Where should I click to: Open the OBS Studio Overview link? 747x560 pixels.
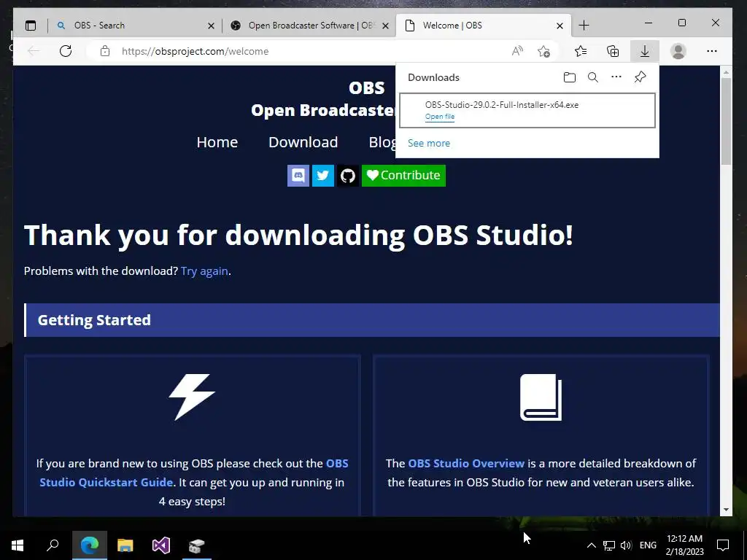coord(466,463)
